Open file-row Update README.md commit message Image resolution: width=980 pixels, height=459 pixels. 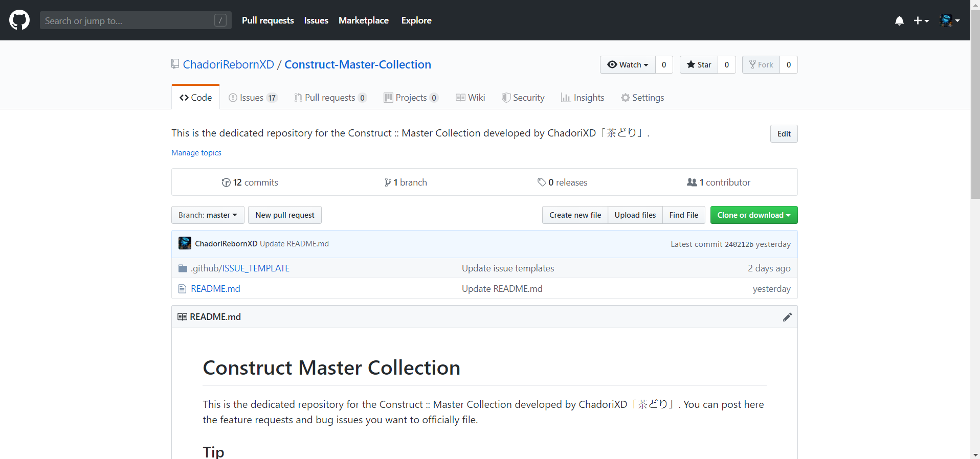pyautogui.click(x=502, y=289)
